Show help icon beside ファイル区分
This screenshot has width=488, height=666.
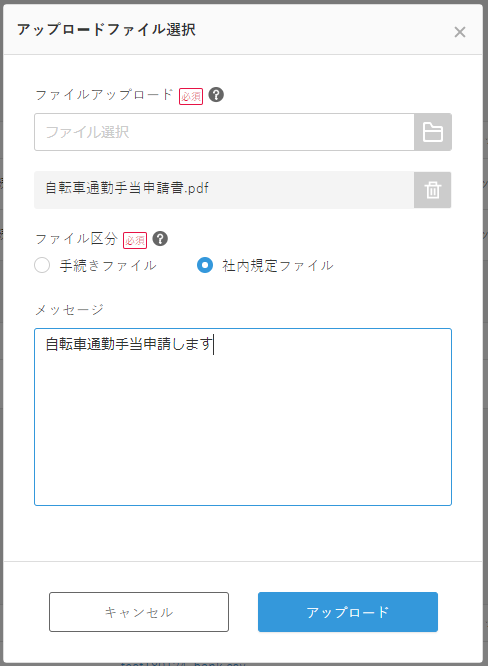(x=160, y=239)
